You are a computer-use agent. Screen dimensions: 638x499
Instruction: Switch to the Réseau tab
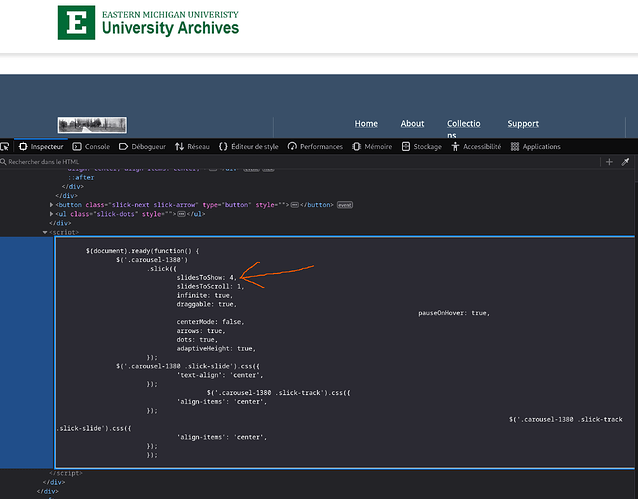point(192,147)
